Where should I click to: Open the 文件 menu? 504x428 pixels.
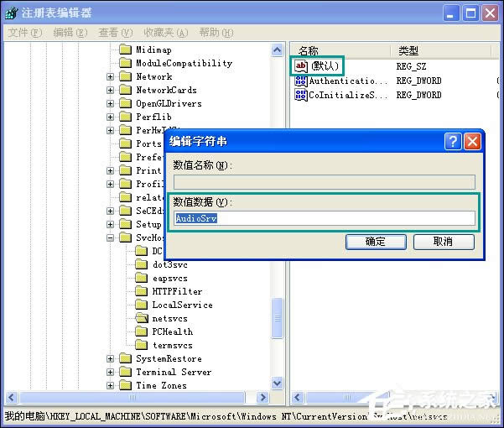(x=24, y=33)
